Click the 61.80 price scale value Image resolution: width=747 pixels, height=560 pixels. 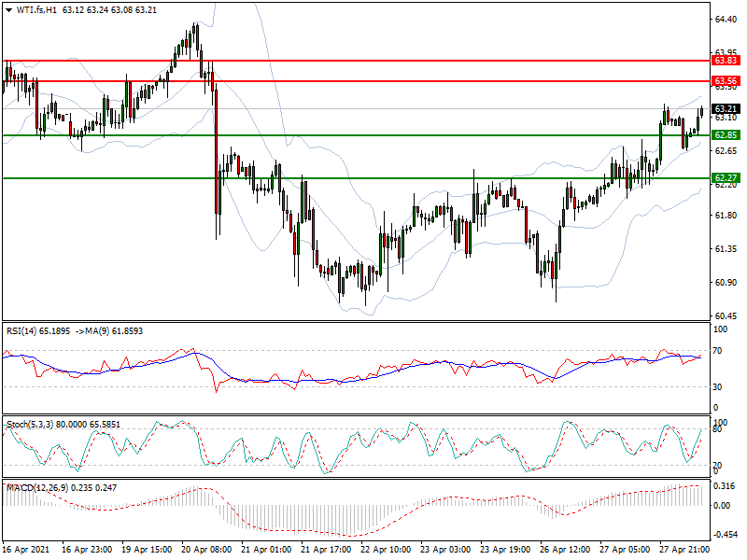click(726, 216)
